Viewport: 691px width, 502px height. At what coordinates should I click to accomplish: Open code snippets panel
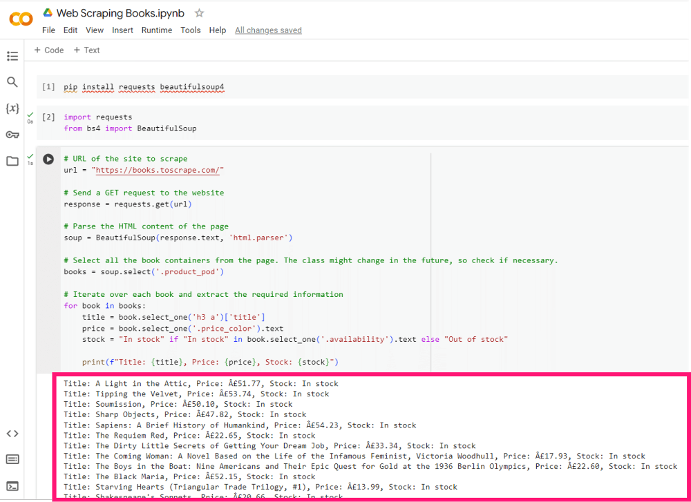click(12, 433)
